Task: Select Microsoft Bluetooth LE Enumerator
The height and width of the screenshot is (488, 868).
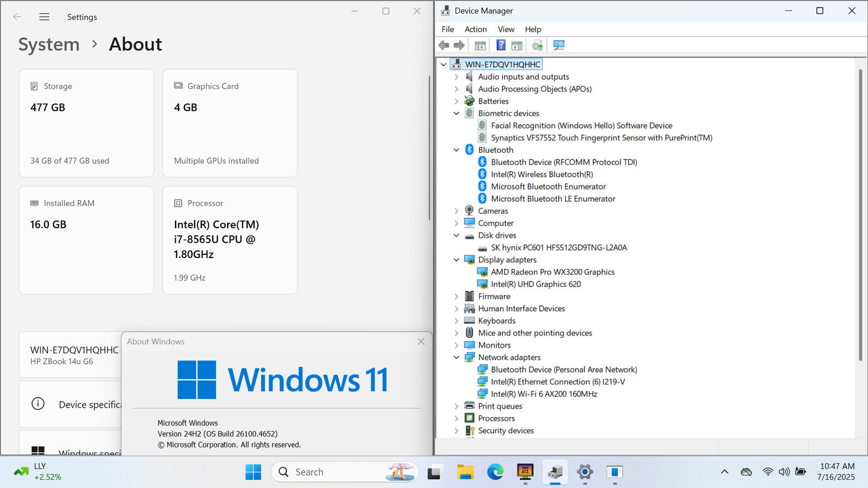Action: (553, 199)
